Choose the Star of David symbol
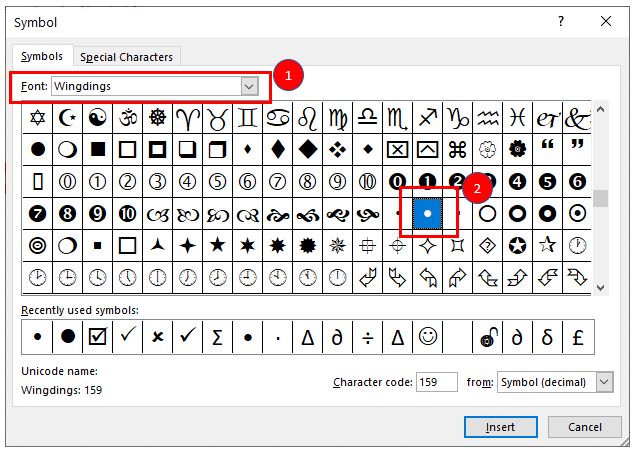Screen dimensions: 637x453 click(38, 118)
